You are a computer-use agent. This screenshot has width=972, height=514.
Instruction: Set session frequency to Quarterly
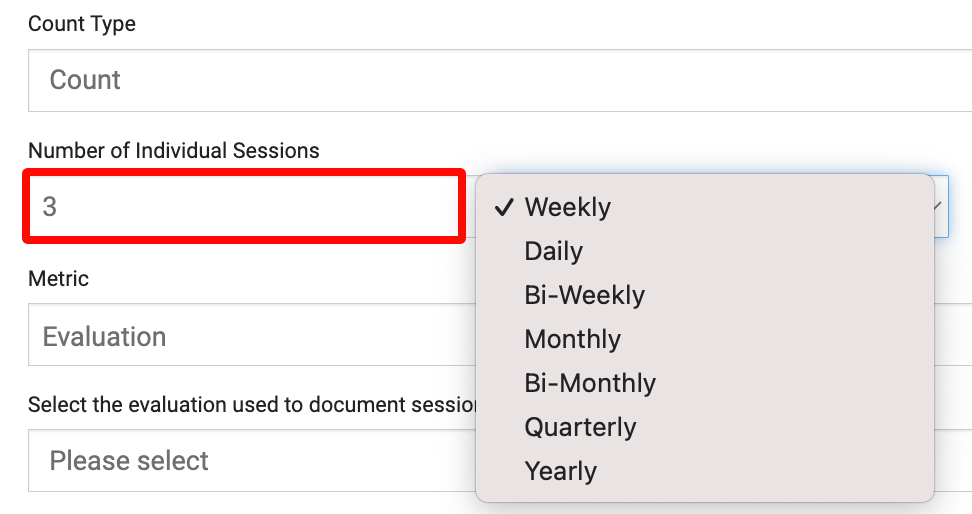coord(580,427)
